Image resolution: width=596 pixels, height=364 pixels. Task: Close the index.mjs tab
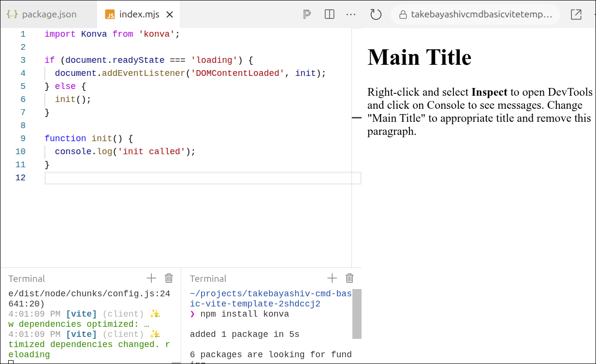tap(170, 15)
